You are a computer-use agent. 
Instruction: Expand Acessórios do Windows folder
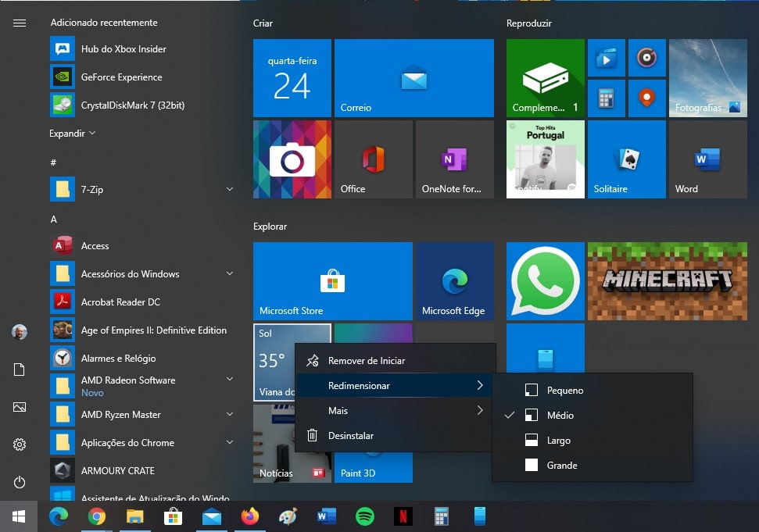pos(230,273)
